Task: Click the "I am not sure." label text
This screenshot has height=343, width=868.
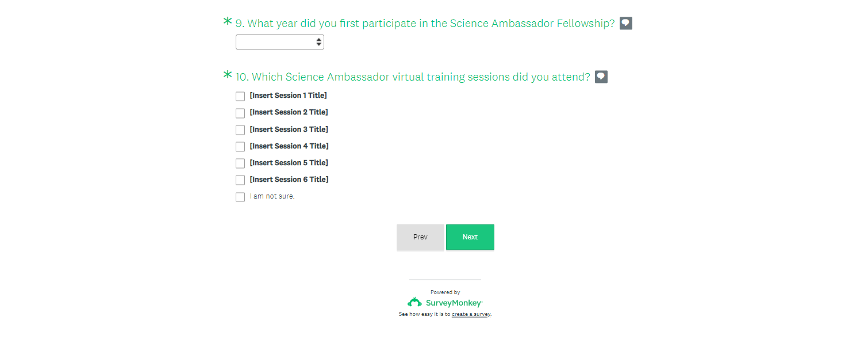Action: coord(272,196)
